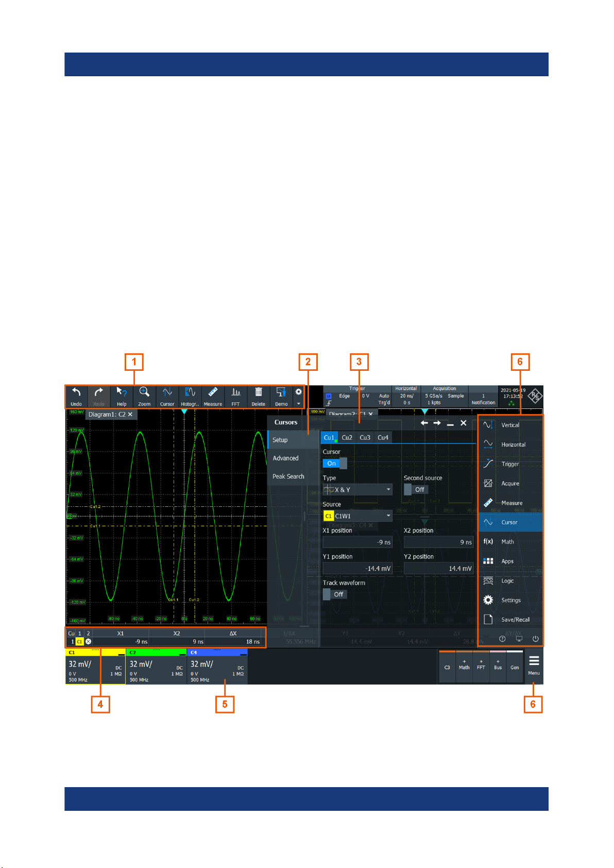
Task: Switch to the Cu2 tab
Action: click(x=347, y=437)
